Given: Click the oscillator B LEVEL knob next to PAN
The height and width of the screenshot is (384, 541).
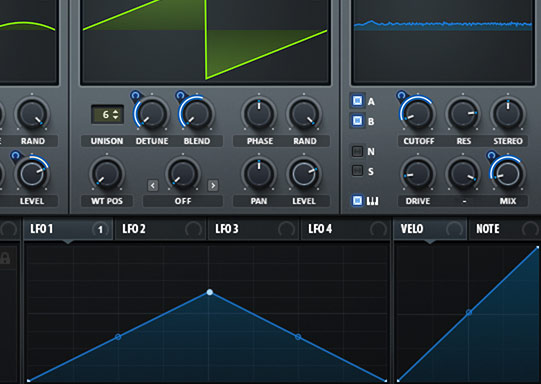Looking at the screenshot, I should click(304, 174).
